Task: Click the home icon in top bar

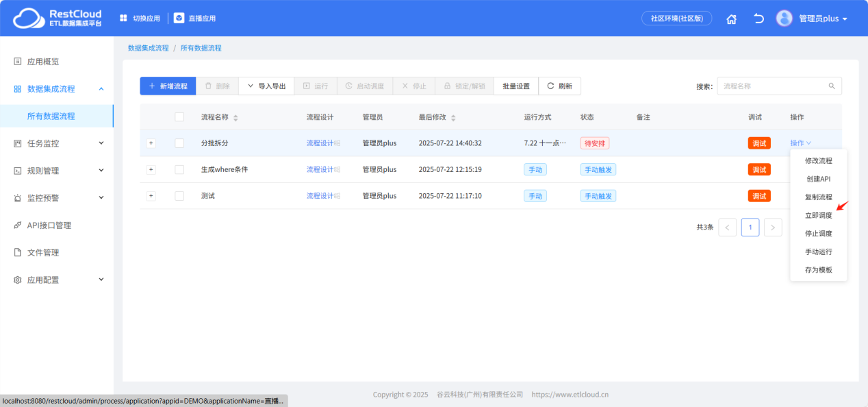Action: pos(731,18)
